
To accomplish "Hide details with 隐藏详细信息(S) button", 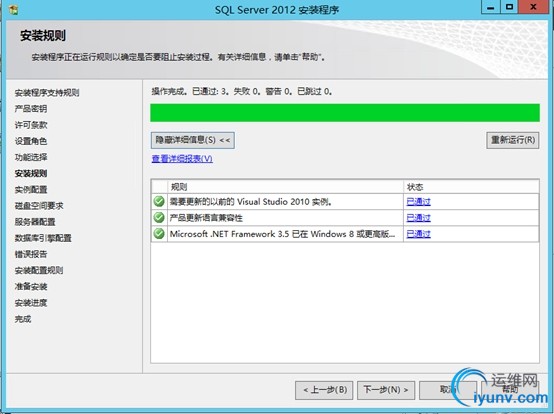I will (193, 140).
